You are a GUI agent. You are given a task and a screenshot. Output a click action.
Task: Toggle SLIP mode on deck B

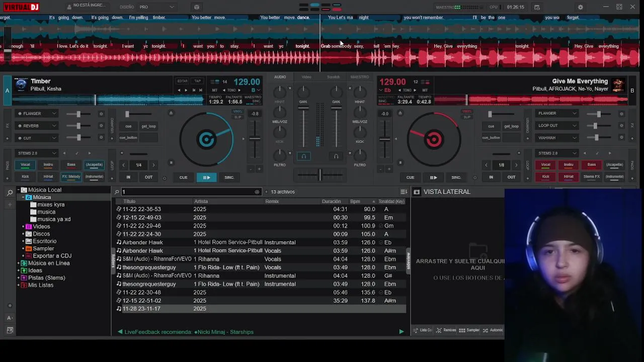tap(467, 117)
